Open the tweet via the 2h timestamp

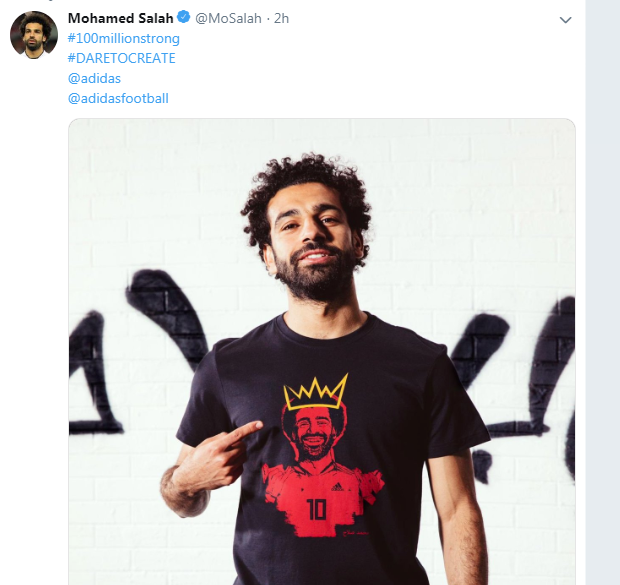(x=281, y=18)
